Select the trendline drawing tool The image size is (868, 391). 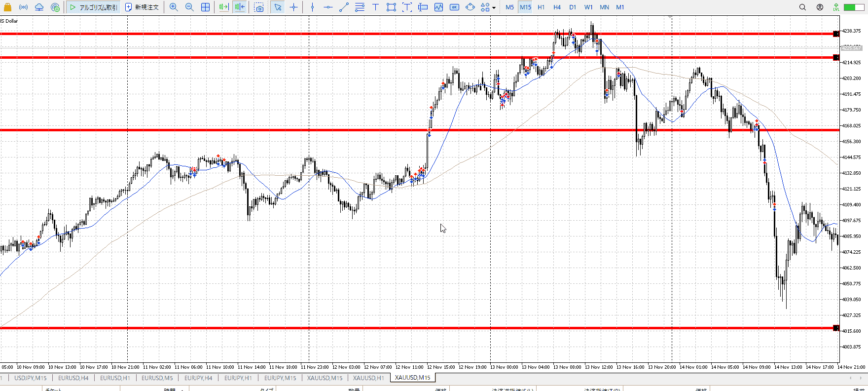(x=344, y=7)
